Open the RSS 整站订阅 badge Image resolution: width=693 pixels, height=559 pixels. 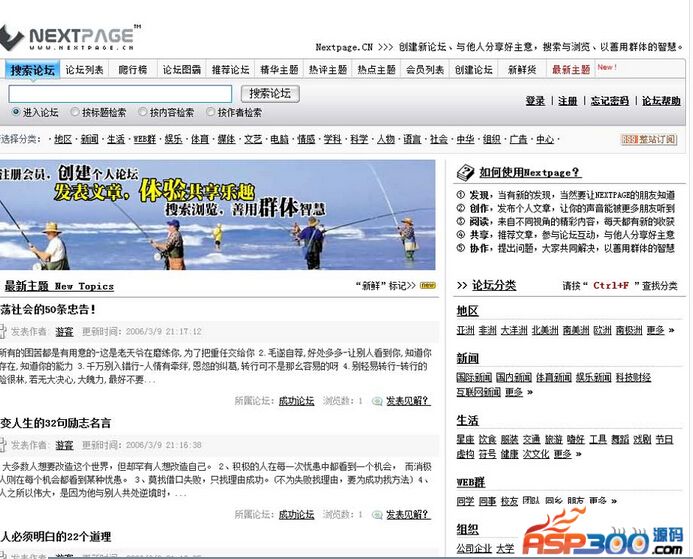click(649, 140)
